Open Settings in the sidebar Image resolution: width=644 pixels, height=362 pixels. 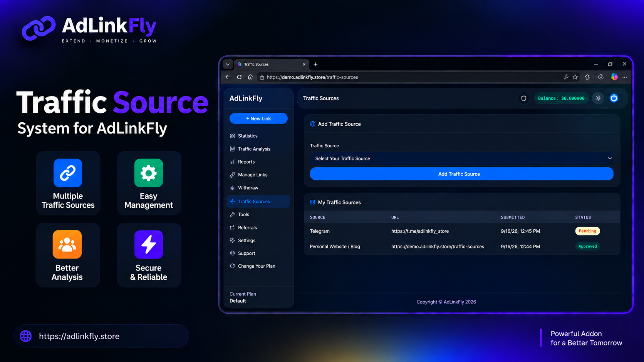point(258,240)
